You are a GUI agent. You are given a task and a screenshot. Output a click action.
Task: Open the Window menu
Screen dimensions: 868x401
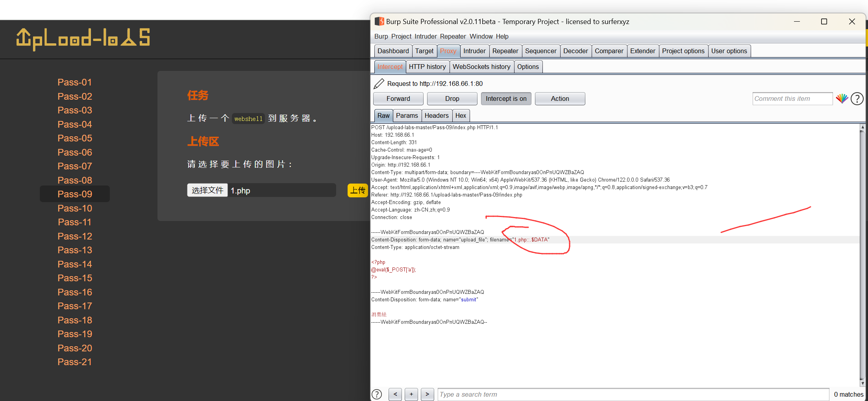481,36
